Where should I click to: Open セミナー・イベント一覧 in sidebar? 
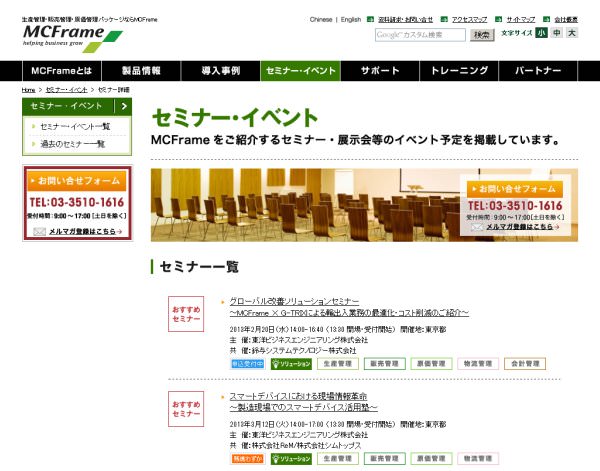pos(75,127)
